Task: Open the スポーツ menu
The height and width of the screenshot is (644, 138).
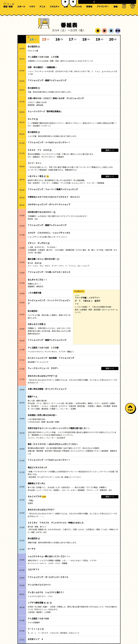Action: point(21,7)
